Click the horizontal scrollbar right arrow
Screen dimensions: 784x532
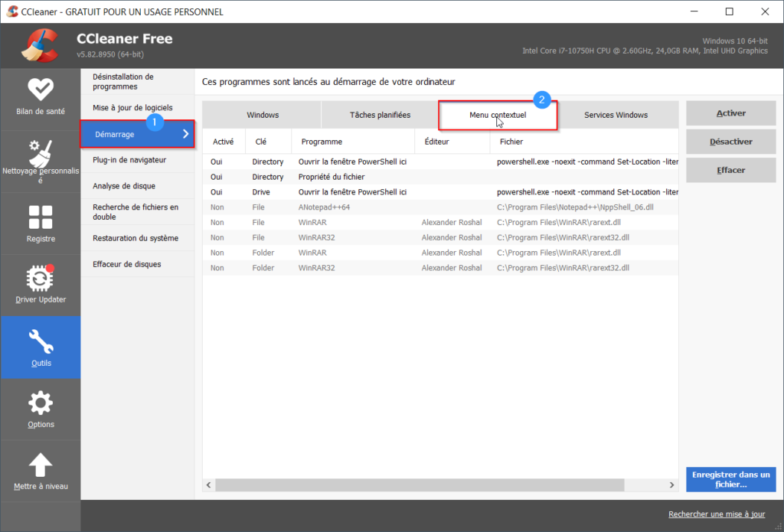click(672, 485)
